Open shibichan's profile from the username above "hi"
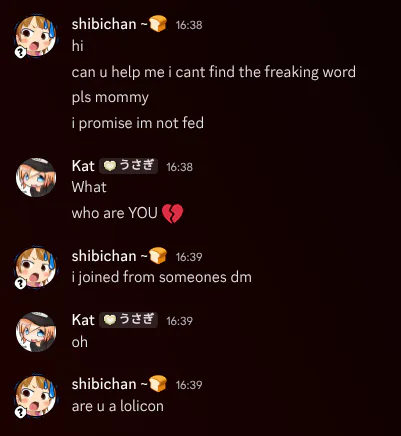The height and width of the screenshot is (436, 401). 104,24
